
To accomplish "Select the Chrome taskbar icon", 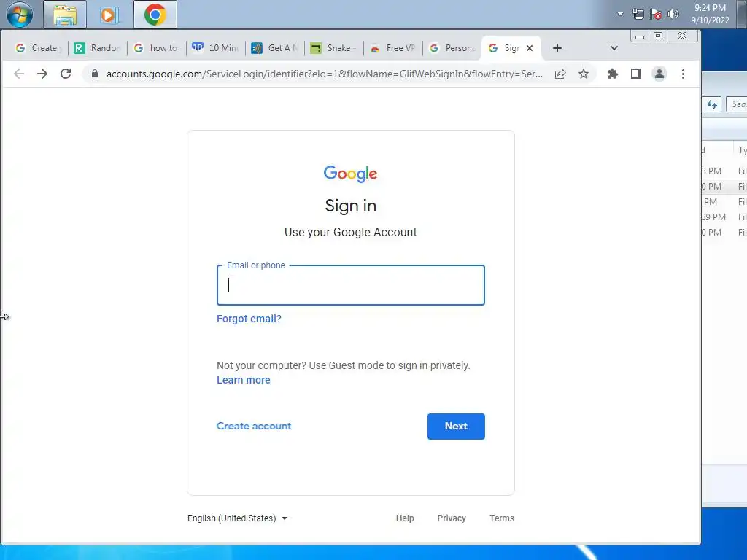I will [155, 15].
